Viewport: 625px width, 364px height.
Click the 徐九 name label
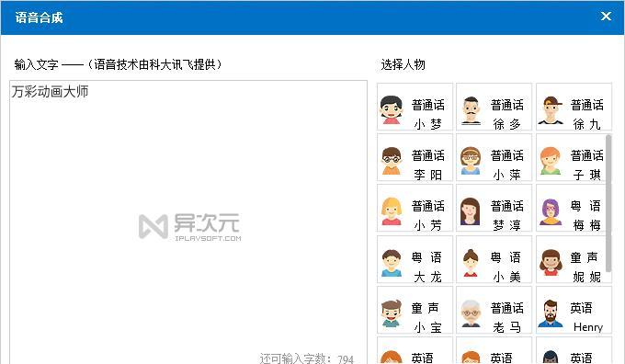(586, 124)
